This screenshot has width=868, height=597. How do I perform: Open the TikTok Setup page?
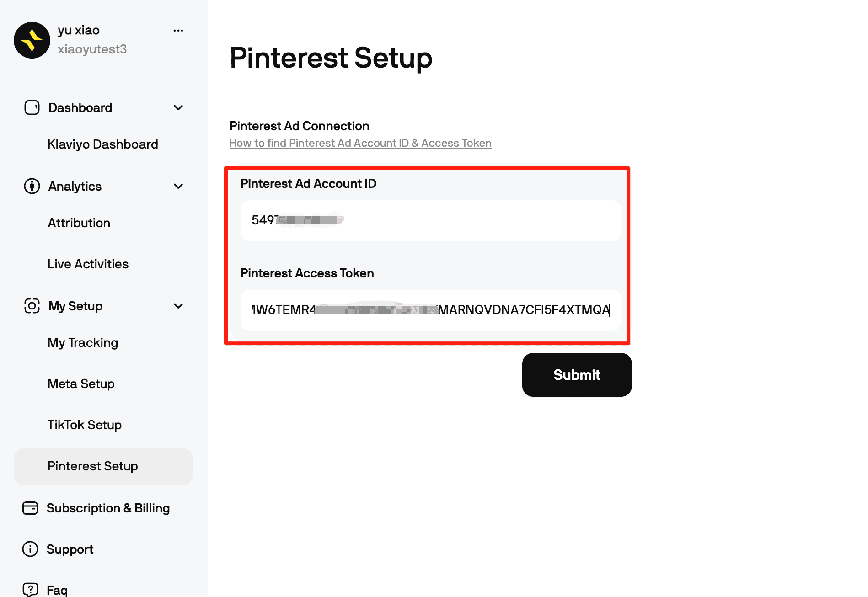click(84, 425)
